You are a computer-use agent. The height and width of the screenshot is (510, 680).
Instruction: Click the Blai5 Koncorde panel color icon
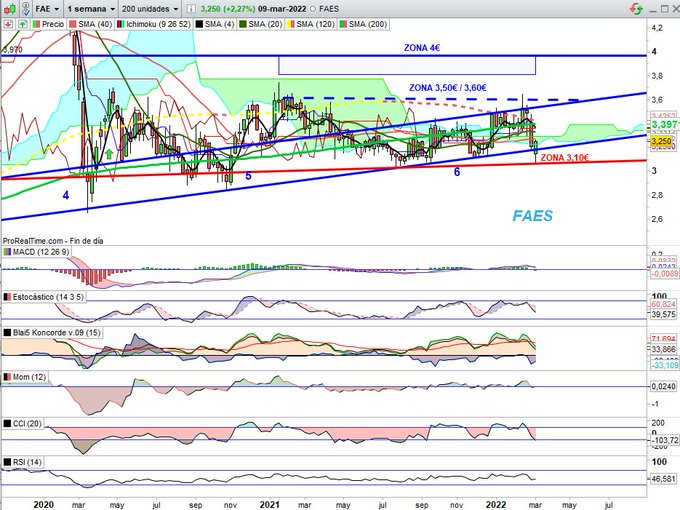point(7,333)
